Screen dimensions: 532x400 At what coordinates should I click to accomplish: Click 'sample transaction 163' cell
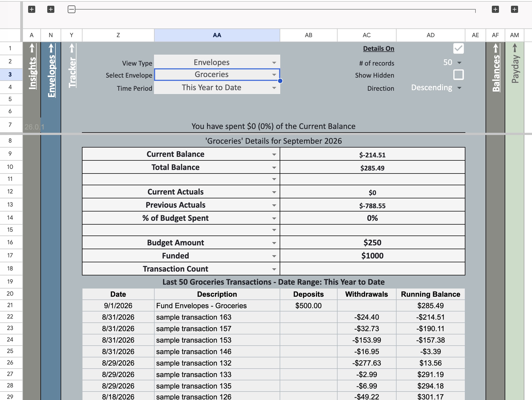pos(217,317)
